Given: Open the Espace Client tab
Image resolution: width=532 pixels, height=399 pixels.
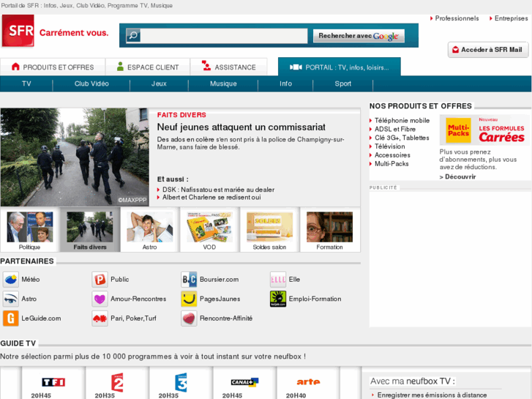Looking at the screenshot, I should point(148,67).
